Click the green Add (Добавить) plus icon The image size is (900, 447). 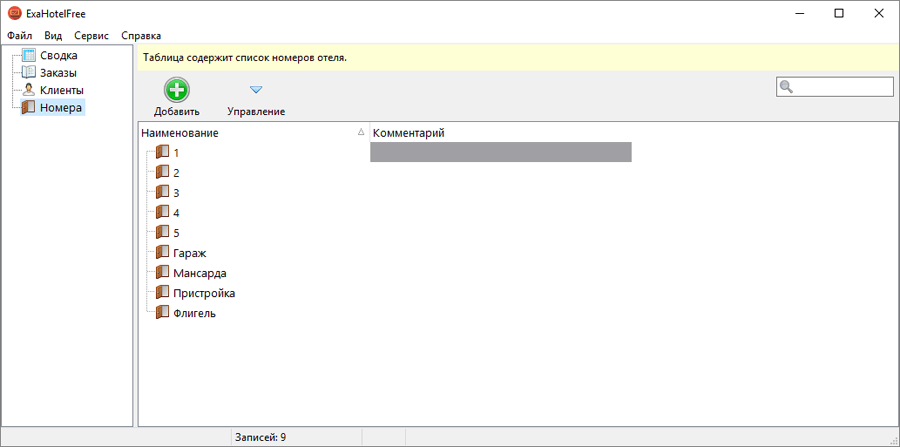click(177, 90)
